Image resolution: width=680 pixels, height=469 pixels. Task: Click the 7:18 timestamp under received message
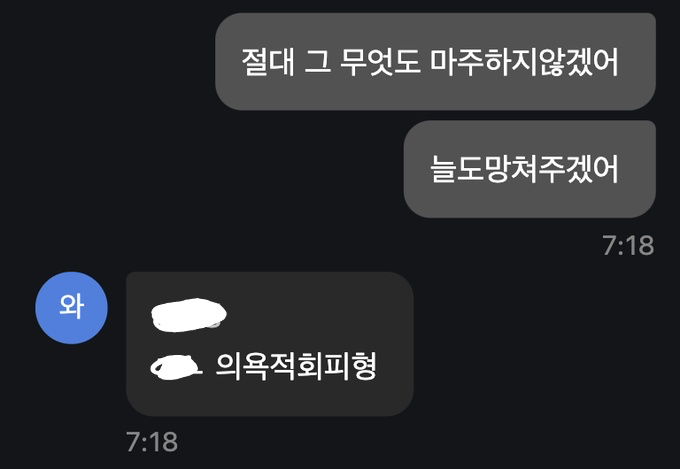coord(152,442)
